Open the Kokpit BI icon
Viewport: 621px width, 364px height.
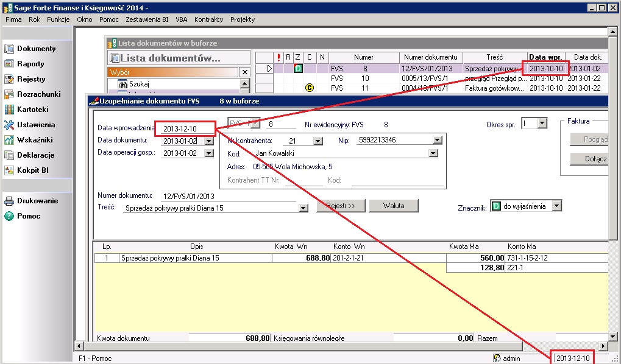click(9, 170)
